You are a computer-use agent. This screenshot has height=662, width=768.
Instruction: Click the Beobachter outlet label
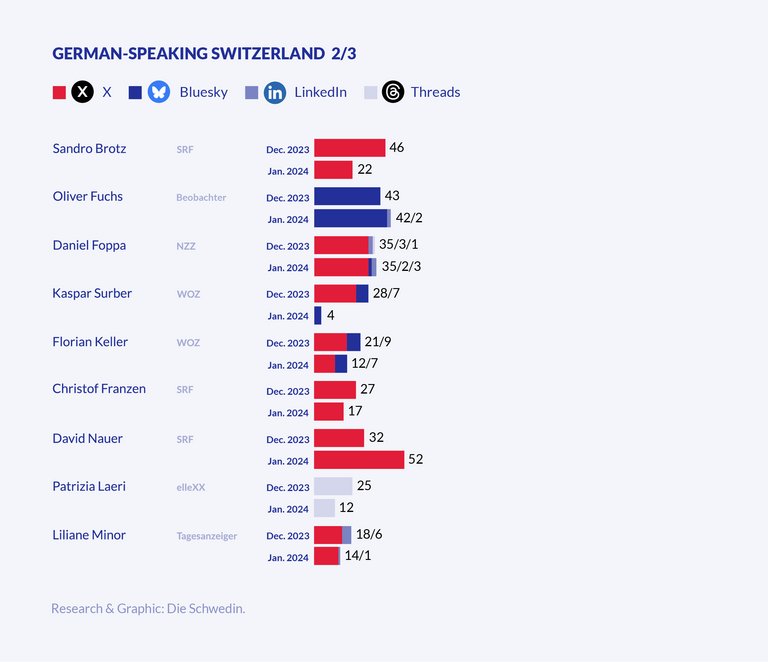pos(201,197)
